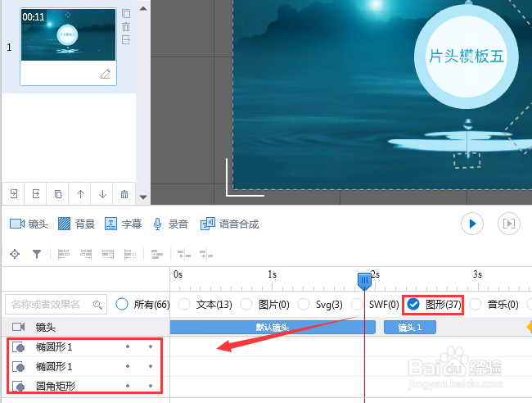
Task: Click the copy scene icon beside thumbnail
Action: pos(126,14)
